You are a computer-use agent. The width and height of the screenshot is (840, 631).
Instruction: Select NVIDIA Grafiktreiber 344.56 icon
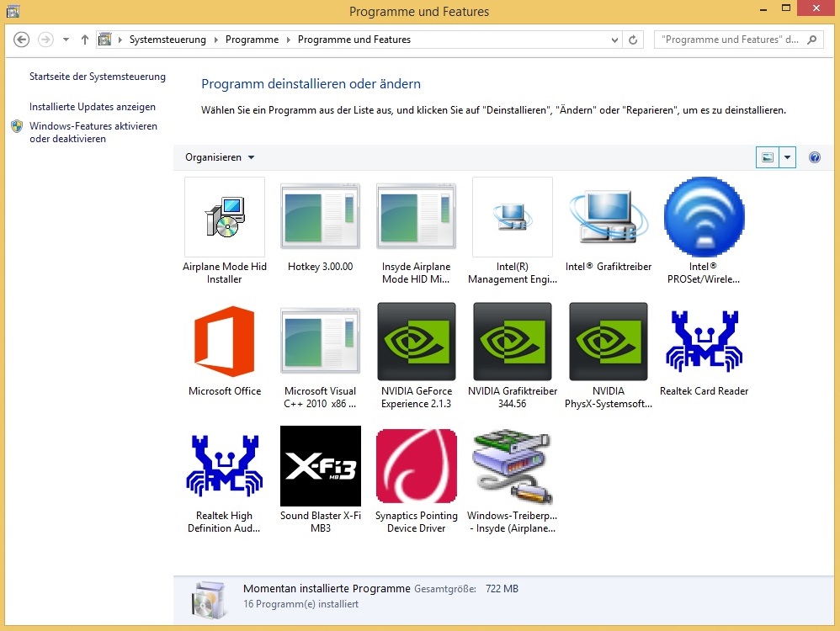click(x=512, y=342)
